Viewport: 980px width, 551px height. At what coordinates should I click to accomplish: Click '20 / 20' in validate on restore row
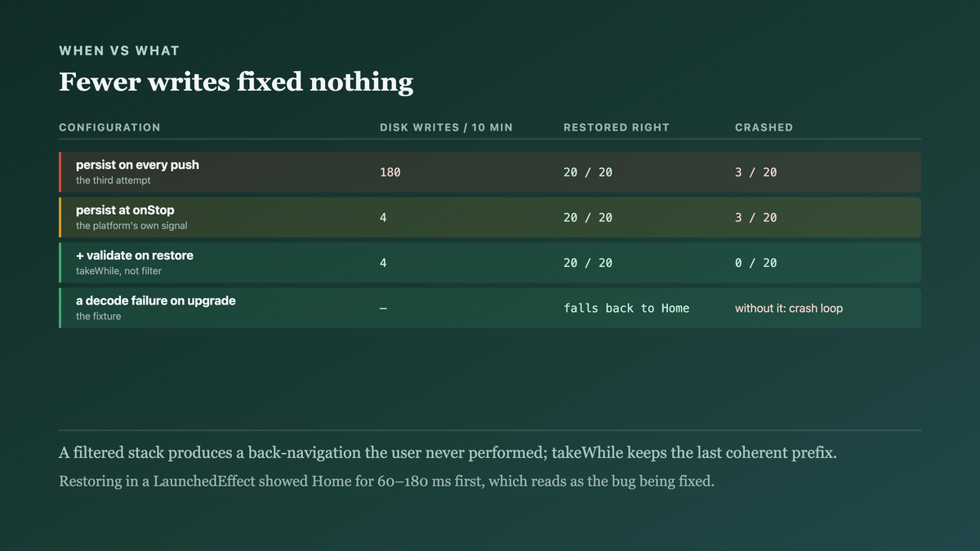pyautogui.click(x=588, y=263)
